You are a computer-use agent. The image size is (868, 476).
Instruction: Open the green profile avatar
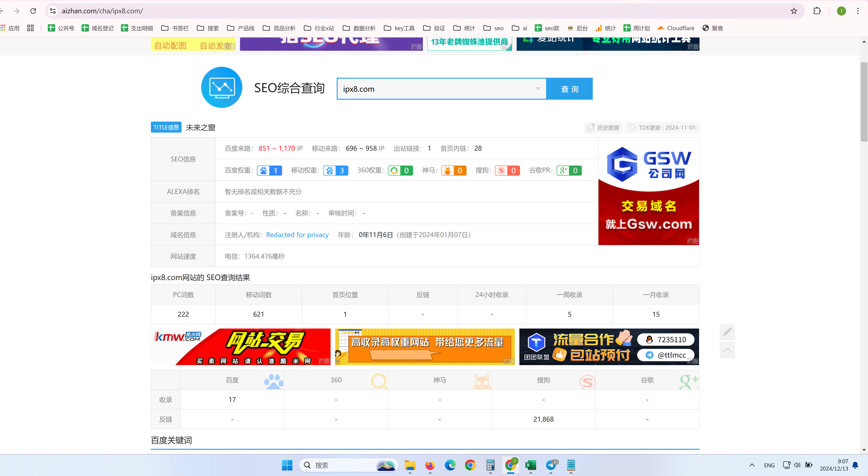click(x=841, y=11)
